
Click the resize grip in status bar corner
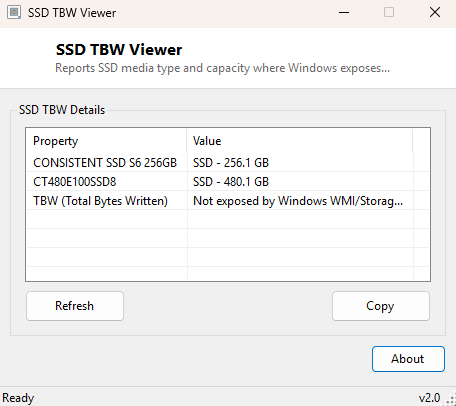451,400
